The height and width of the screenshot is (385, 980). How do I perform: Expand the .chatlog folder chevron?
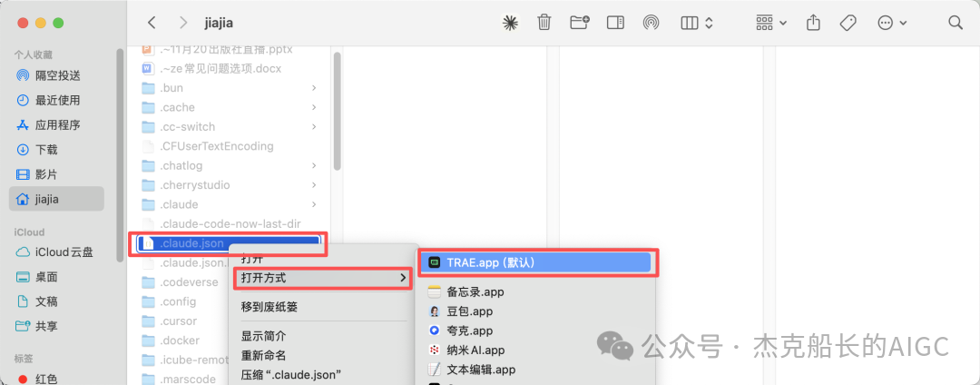[x=314, y=165]
